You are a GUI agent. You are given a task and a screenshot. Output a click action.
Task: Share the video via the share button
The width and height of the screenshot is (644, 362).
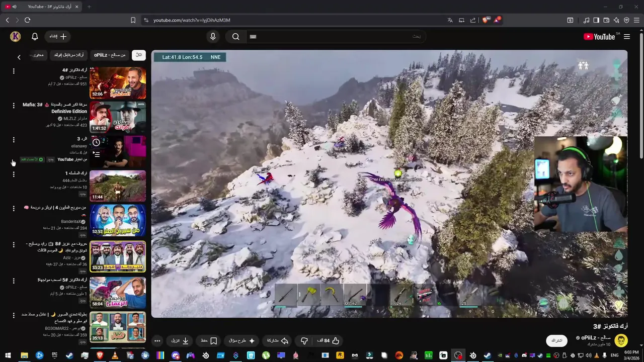pyautogui.click(x=278, y=341)
